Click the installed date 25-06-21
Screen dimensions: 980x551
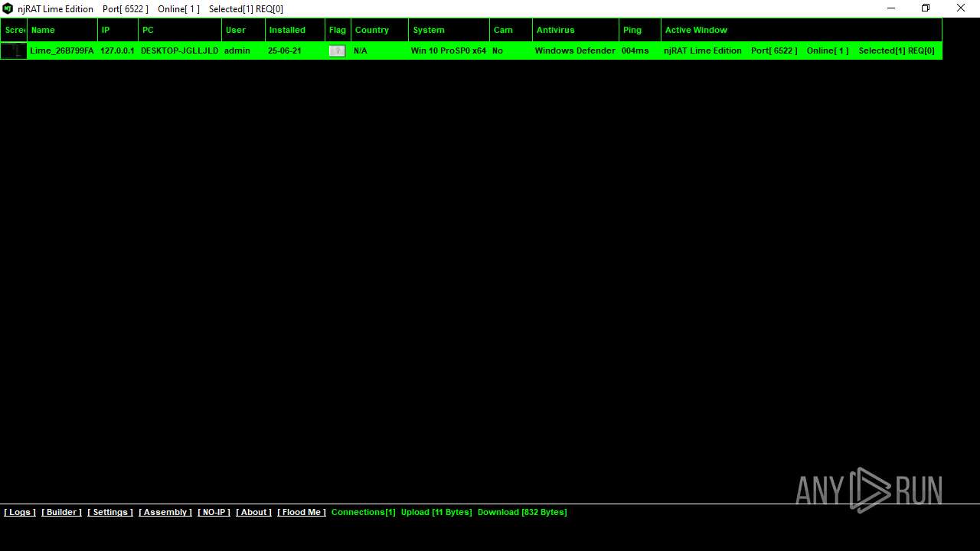tap(284, 51)
